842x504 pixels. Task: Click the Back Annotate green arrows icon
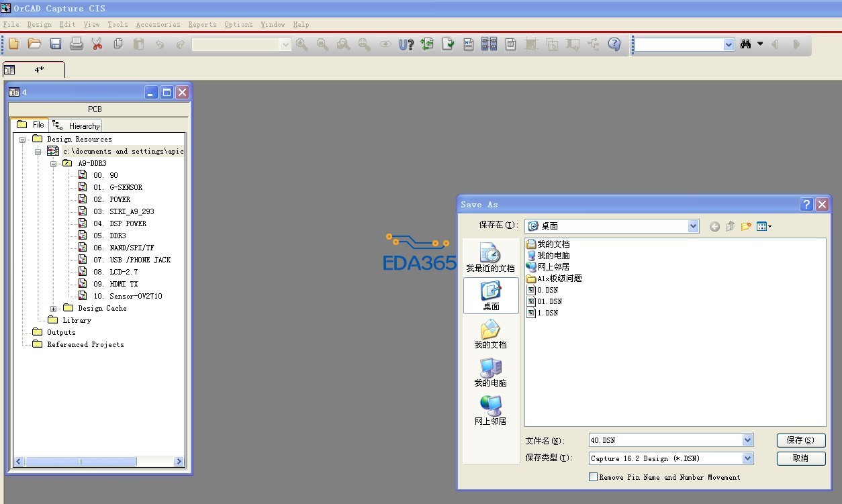[x=427, y=44]
